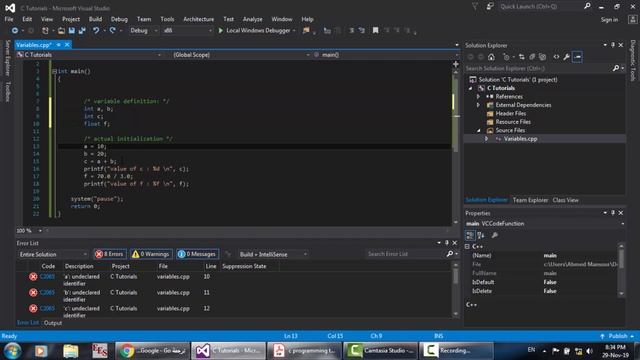Toggle the 0 Messages filter button
The height and width of the screenshot is (360, 640).
click(198, 254)
